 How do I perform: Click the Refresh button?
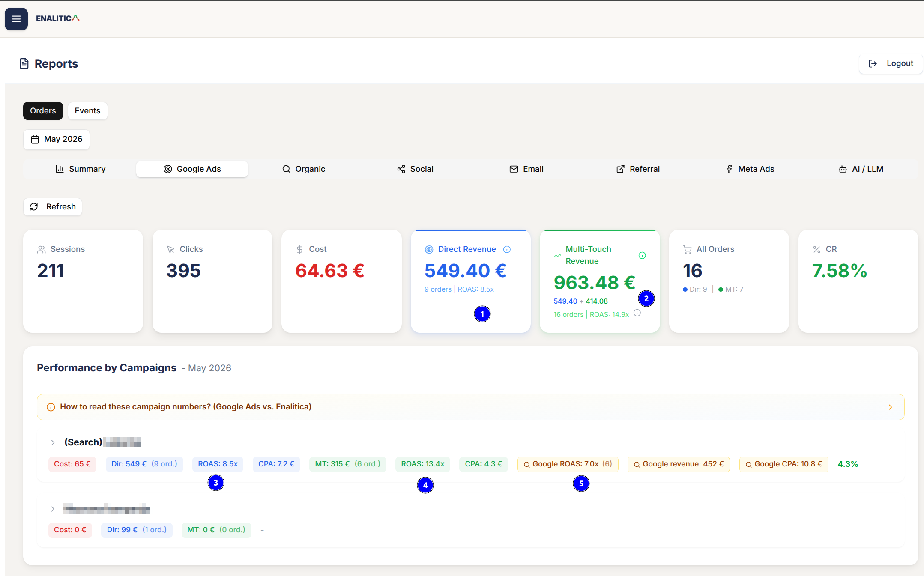(53, 207)
